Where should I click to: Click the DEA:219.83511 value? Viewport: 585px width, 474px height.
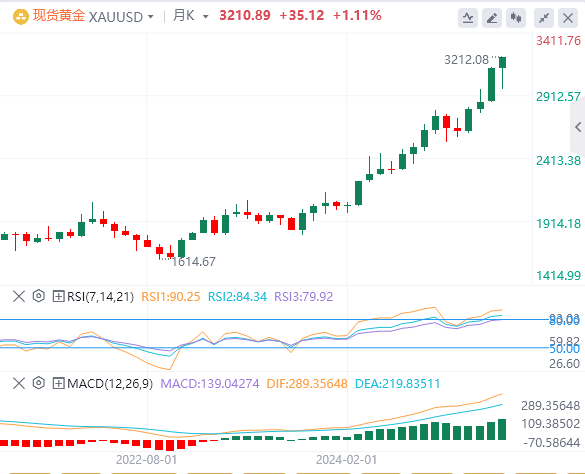[x=397, y=384]
